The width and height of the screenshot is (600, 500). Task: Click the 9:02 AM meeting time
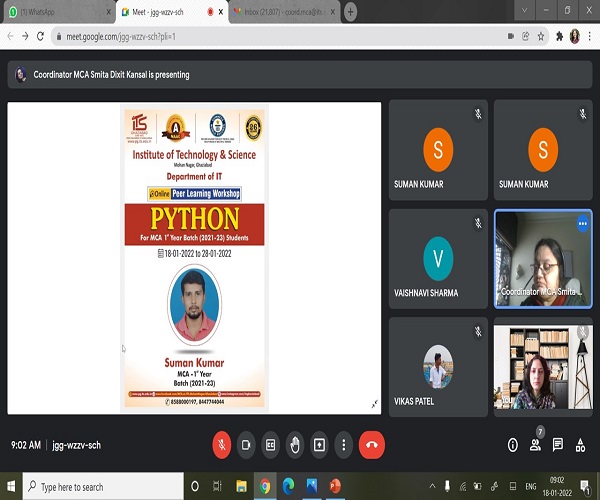click(x=26, y=445)
